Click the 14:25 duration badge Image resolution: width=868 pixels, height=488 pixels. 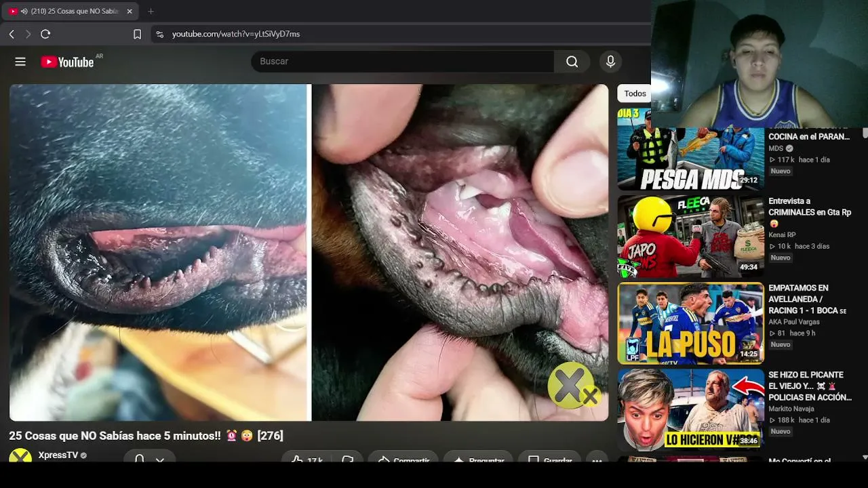[749, 354]
